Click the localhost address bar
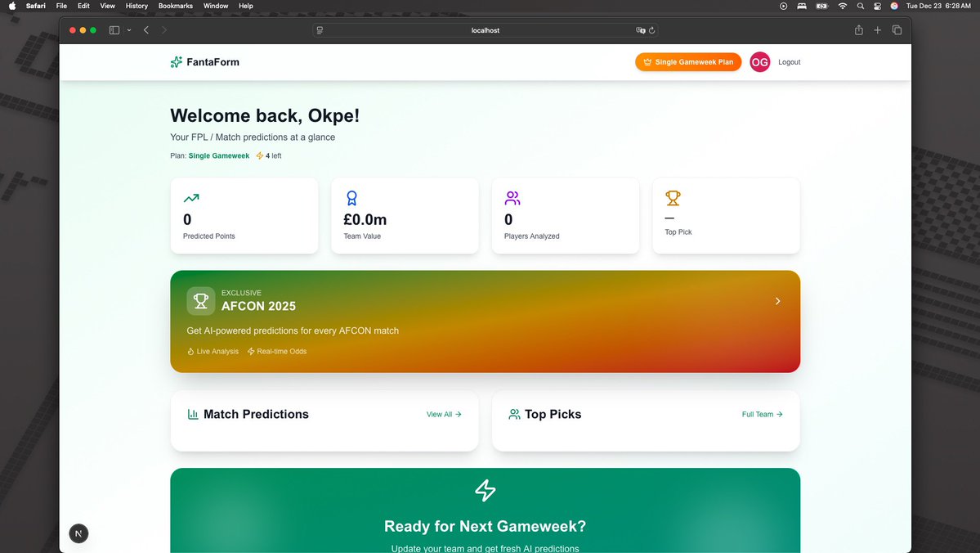Image resolution: width=980 pixels, height=553 pixels. tap(485, 30)
